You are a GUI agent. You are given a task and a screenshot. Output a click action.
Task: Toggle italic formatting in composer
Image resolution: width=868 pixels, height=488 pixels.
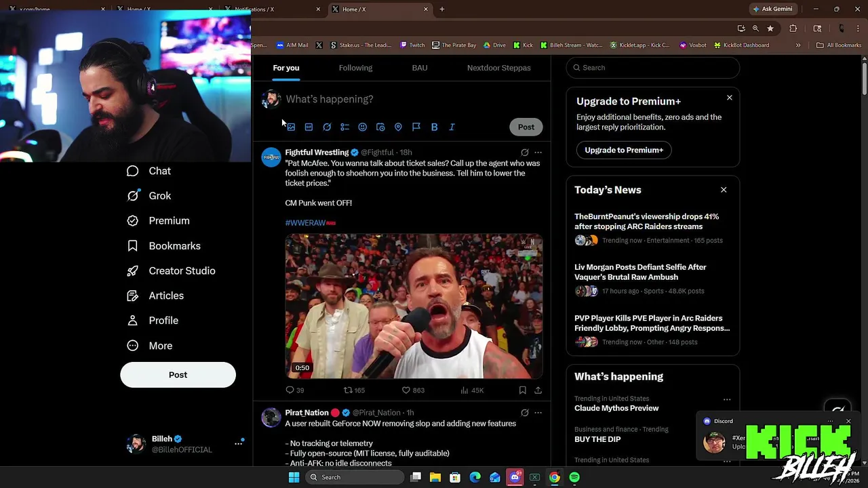coord(452,127)
